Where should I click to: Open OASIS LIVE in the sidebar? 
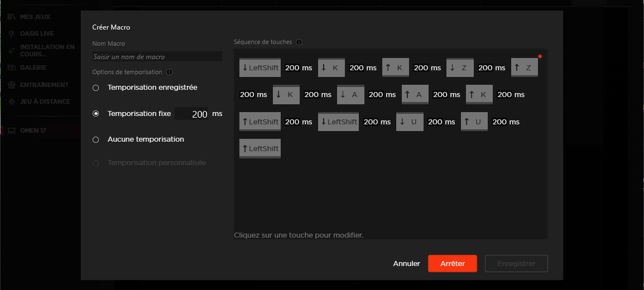[x=37, y=33]
